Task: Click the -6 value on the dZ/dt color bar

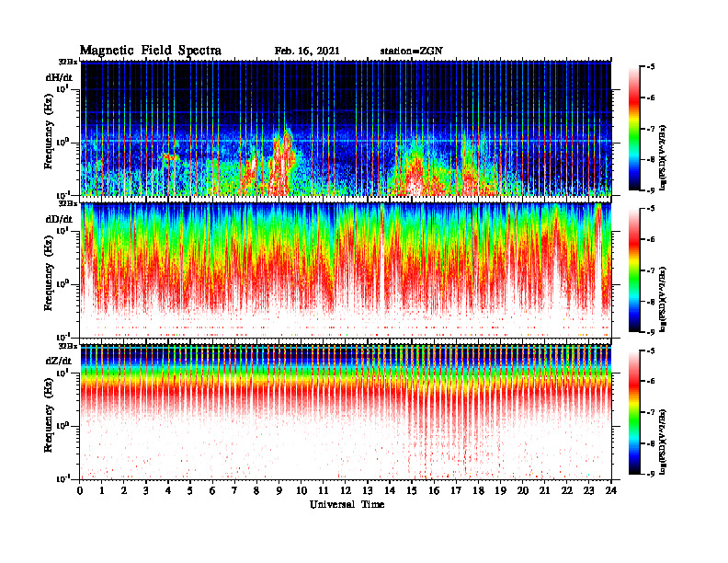Action: [x=651, y=381]
